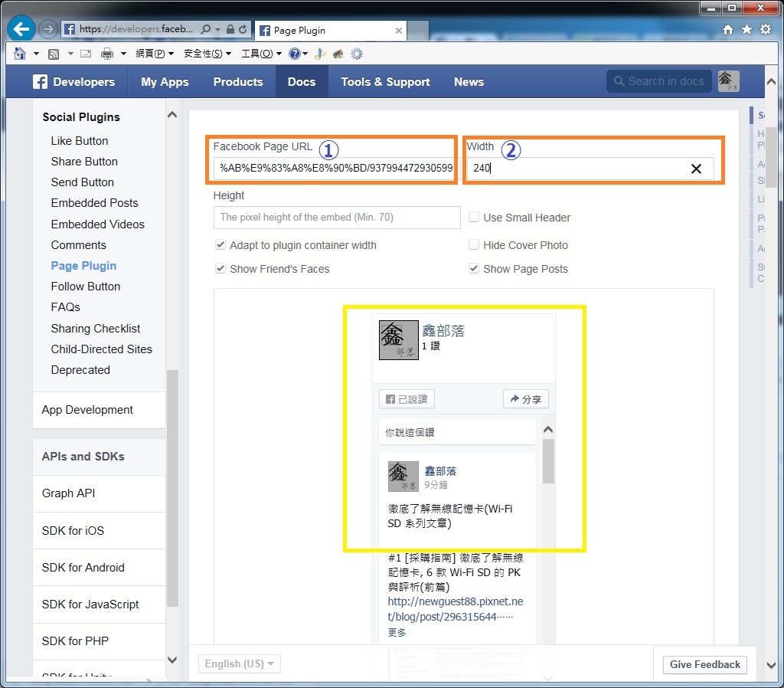Image resolution: width=784 pixels, height=688 pixels.
Task: Open the Products nav item
Action: click(238, 81)
